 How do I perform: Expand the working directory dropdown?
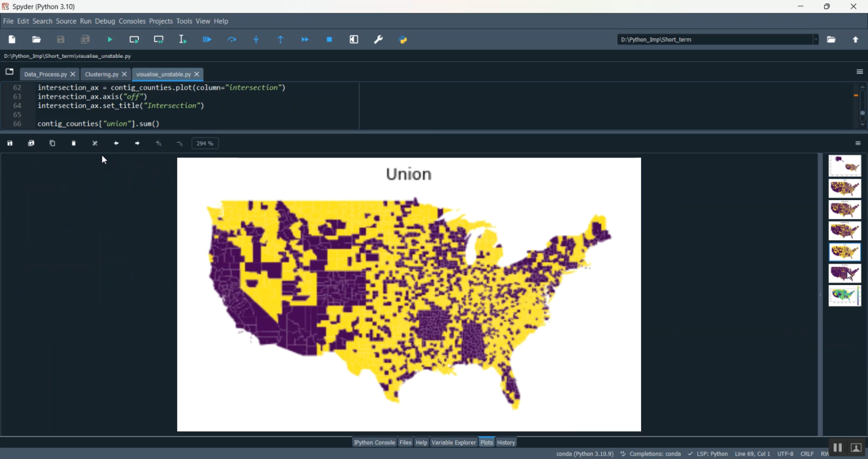click(816, 40)
